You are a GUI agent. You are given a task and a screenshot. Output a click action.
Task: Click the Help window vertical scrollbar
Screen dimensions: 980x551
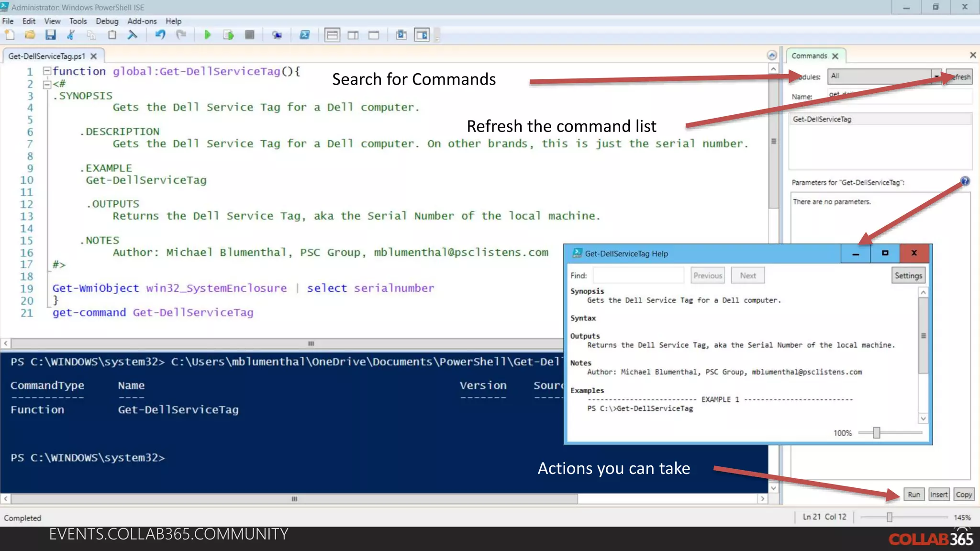coord(923,335)
